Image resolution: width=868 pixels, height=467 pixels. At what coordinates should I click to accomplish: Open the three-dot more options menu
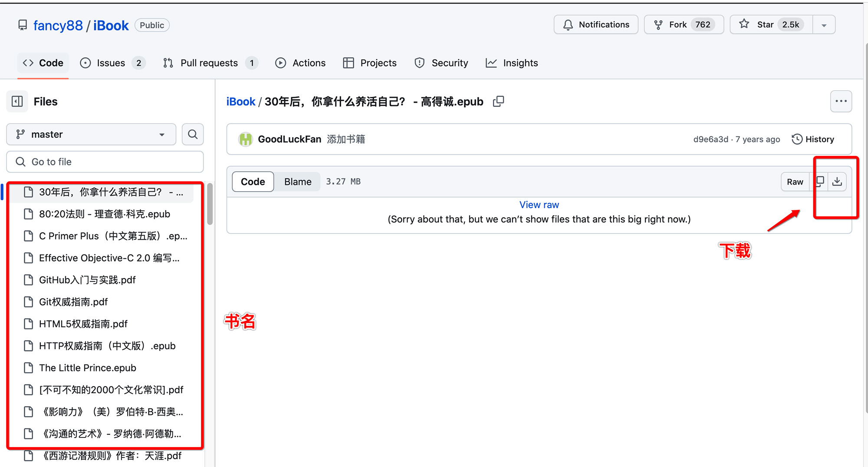point(841,101)
